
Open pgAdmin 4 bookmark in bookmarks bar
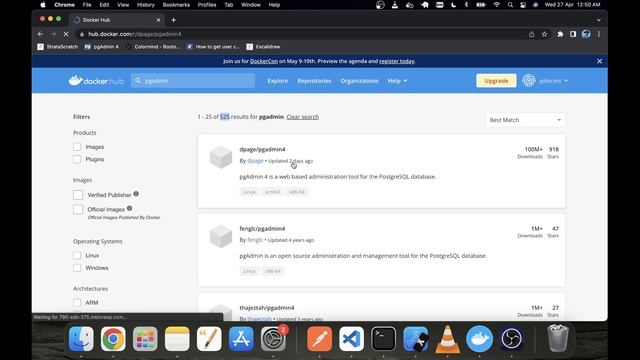101,47
